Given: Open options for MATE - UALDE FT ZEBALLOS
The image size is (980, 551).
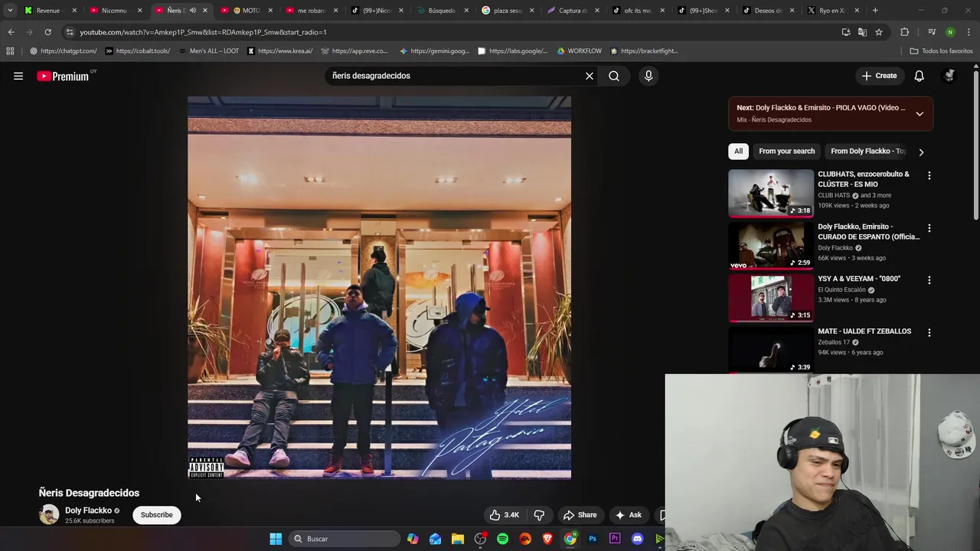Looking at the screenshot, I should point(929,333).
